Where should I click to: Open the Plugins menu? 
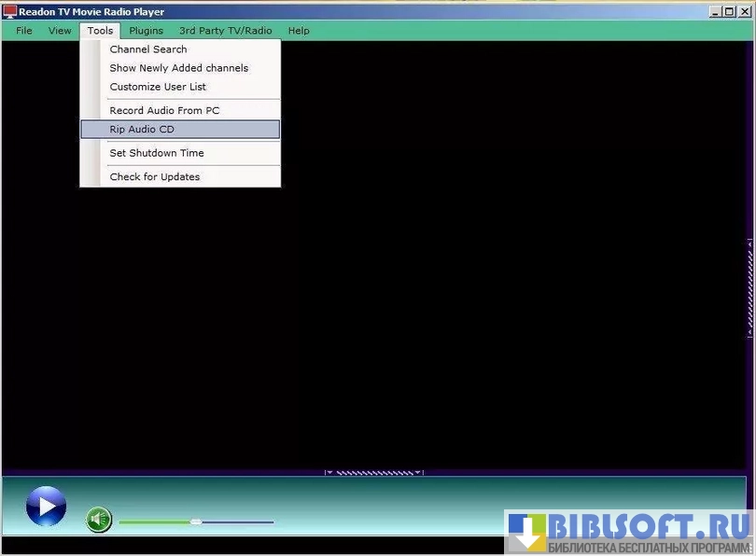(146, 31)
